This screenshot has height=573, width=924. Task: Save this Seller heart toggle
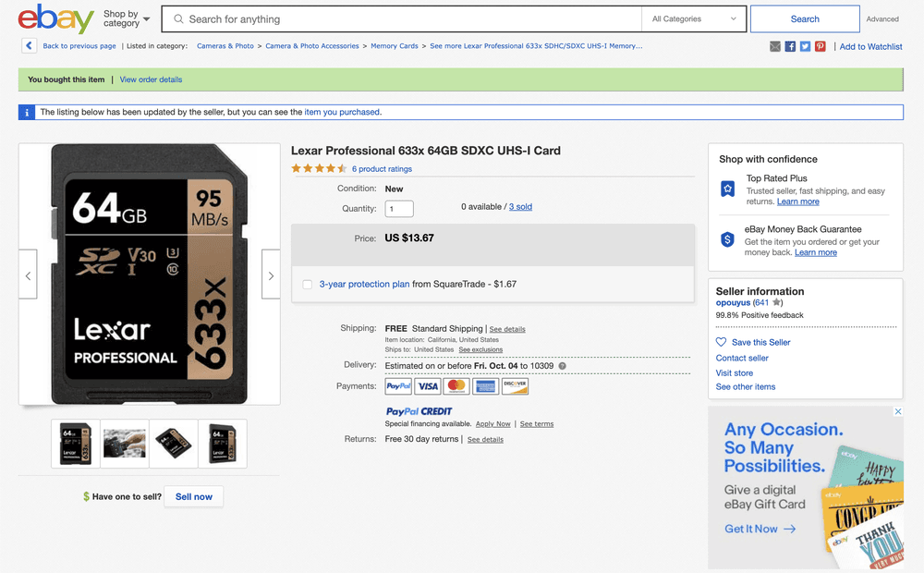pyautogui.click(x=721, y=342)
